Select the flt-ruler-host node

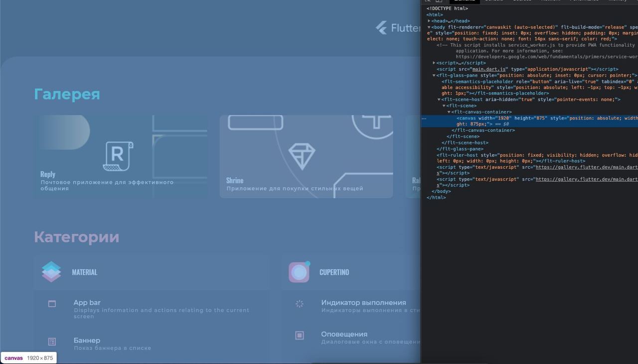[536, 158]
